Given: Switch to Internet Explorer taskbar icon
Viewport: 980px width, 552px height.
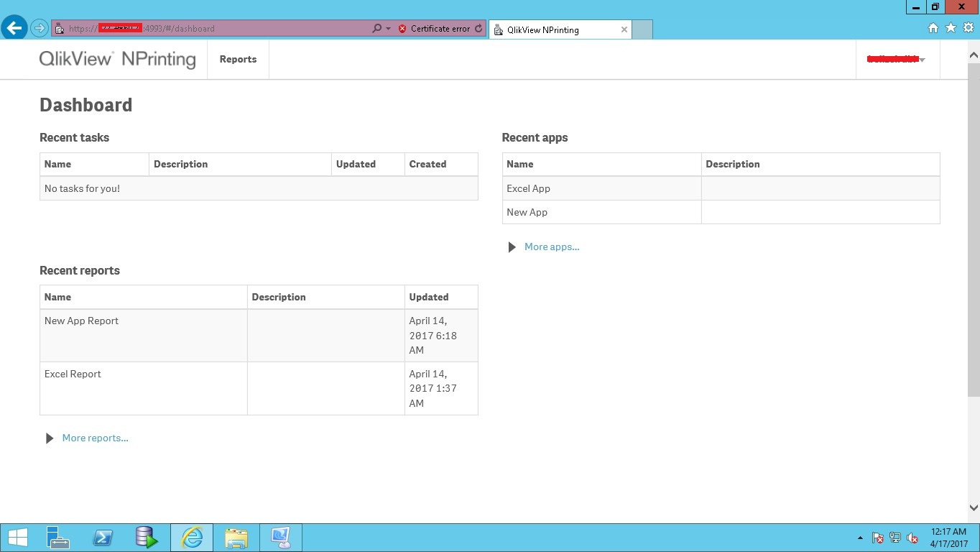Looking at the screenshot, I should coord(192,538).
